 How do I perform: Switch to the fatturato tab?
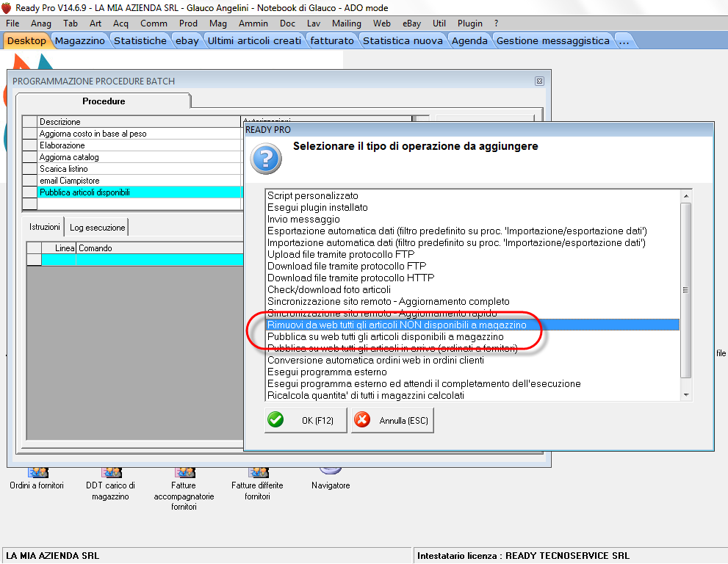[332, 41]
